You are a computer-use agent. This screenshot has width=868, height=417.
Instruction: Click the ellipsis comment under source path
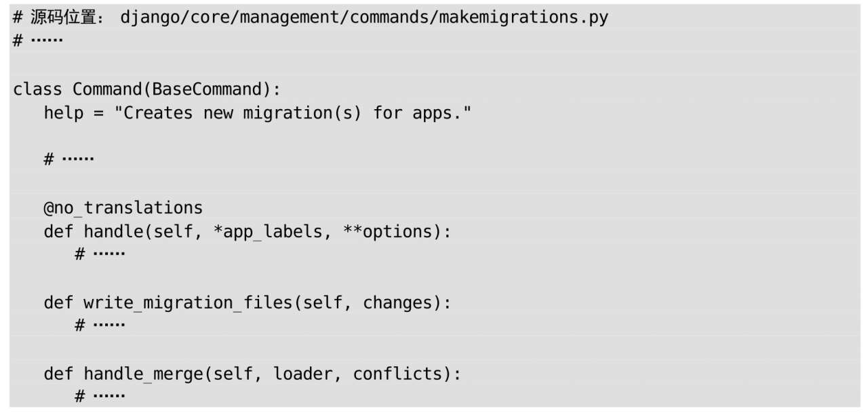pos(38,39)
